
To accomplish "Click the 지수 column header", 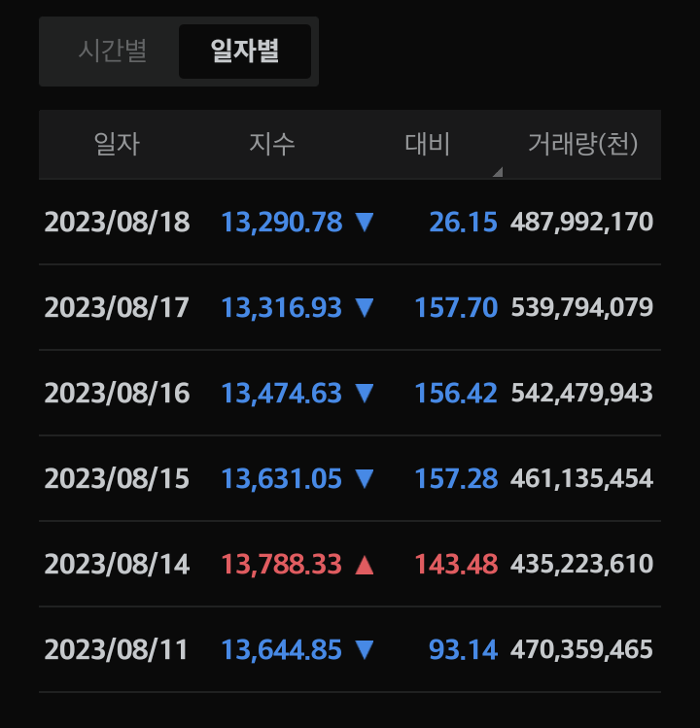I will [272, 144].
